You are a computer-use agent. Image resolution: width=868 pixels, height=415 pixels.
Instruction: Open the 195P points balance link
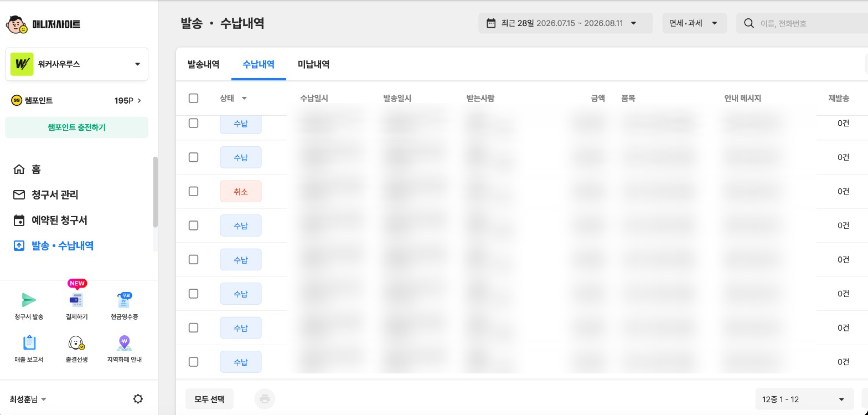[x=128, y=100]
